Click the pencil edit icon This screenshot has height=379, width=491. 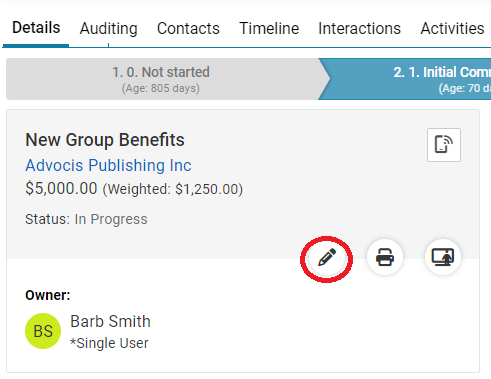coord(327,257)
